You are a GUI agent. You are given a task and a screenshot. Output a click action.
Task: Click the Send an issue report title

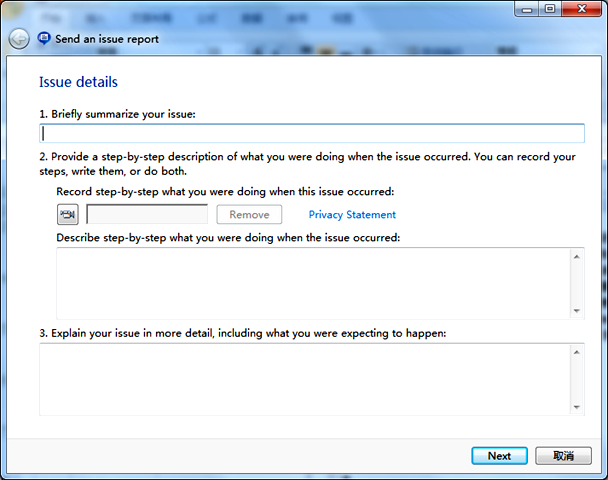pyautogui.click(x=107, y=39)
